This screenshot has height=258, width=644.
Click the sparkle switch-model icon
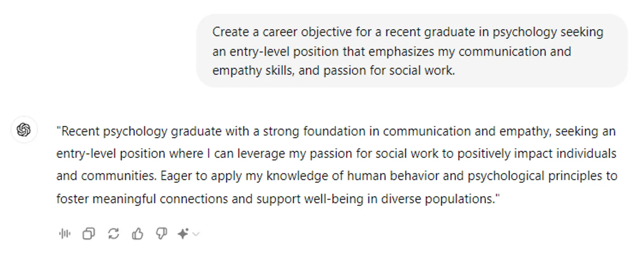pos(183,234)
